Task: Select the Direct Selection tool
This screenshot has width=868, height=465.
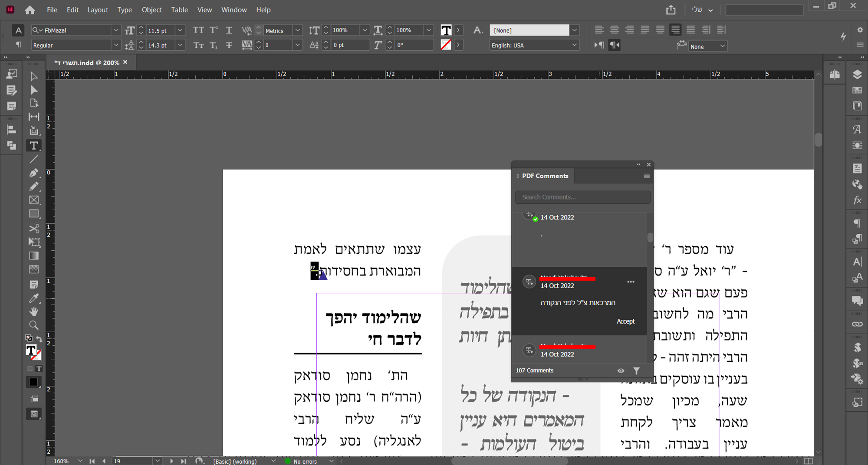Action: (34, 90)
